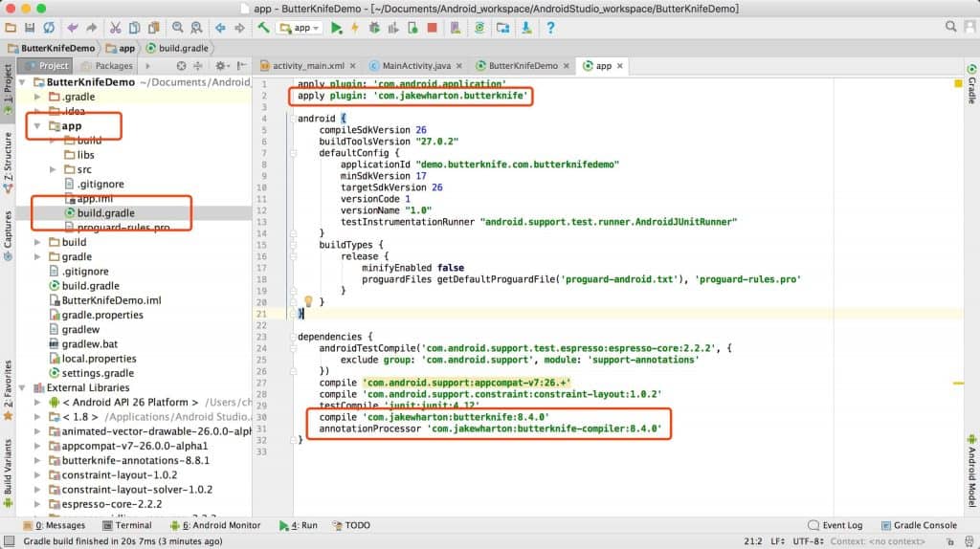Click the Copy icon in toolbar
This screenshot has width=980, height=549.
tap(134, 28)
